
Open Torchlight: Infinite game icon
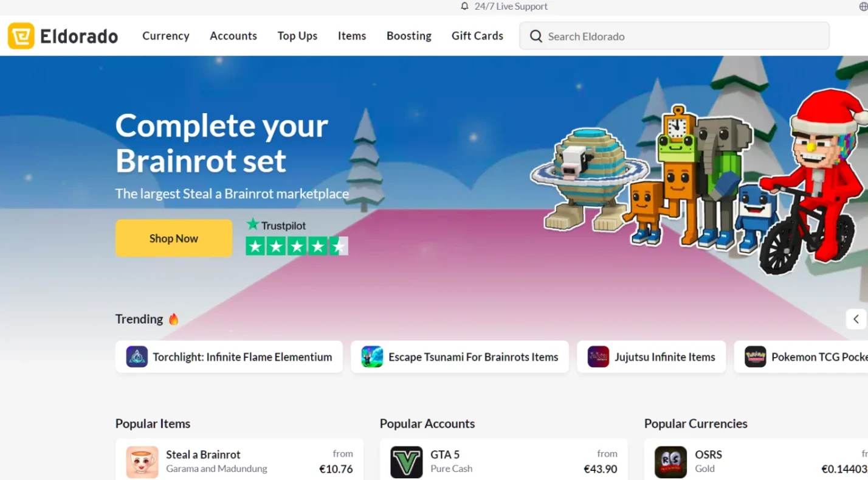(137, 357)
